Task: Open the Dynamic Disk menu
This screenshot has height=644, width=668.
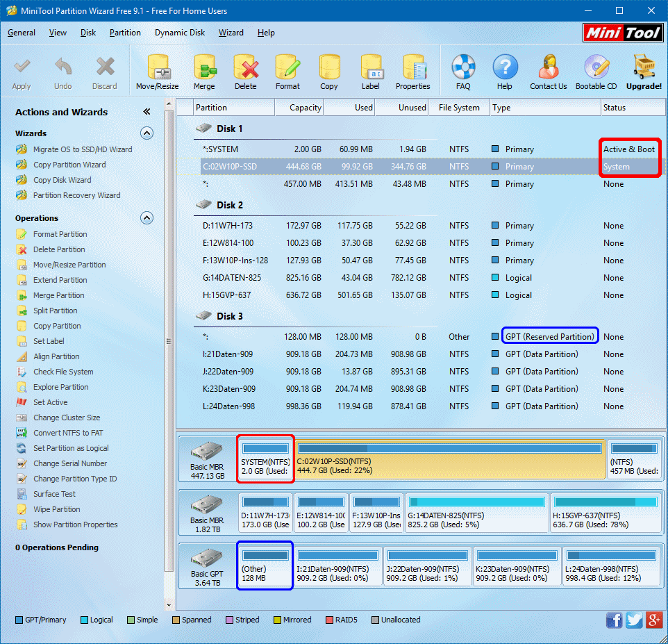Action: click(x=179, y=33)
